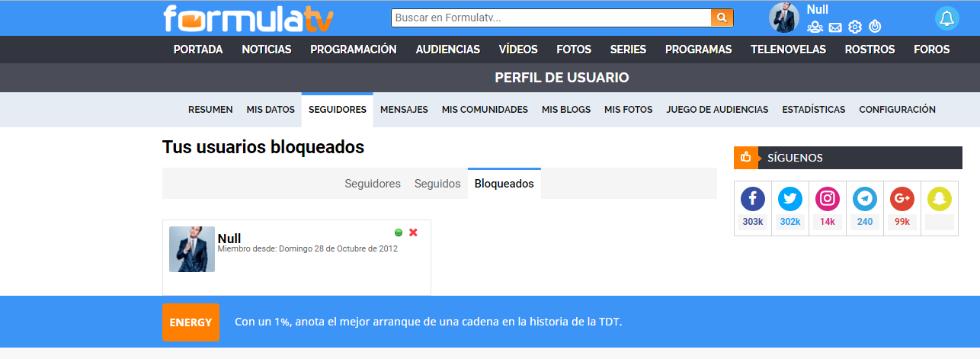The height and width of the screenshot is (359, 980).
Task: Click the power logout icon
Action: point(875,27)
